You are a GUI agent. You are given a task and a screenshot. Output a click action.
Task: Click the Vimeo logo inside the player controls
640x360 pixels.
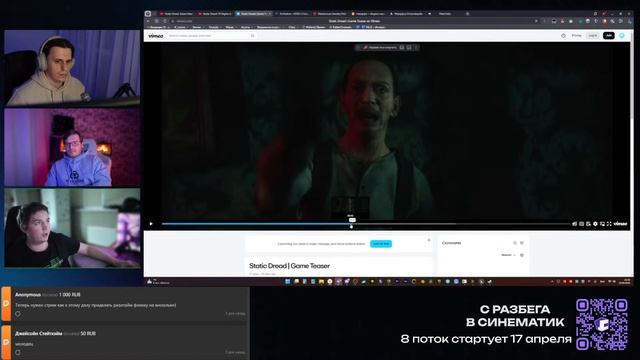click(x=620, y=224)
